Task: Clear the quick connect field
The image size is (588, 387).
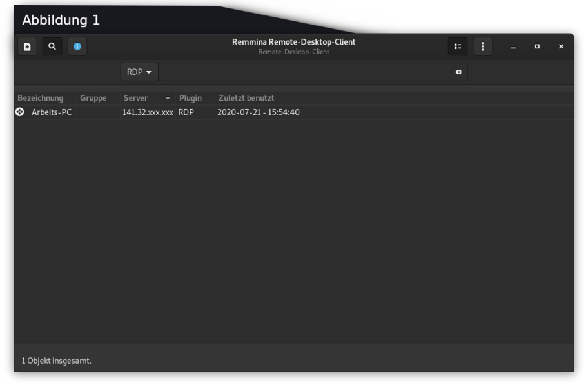Action: tap(458, 72)
